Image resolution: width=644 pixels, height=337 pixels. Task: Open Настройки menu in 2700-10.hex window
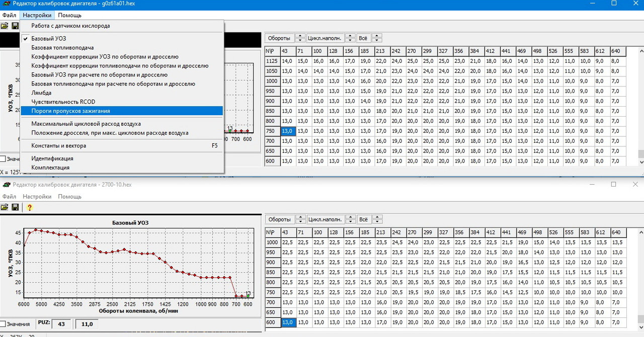(x=37, y=197)
